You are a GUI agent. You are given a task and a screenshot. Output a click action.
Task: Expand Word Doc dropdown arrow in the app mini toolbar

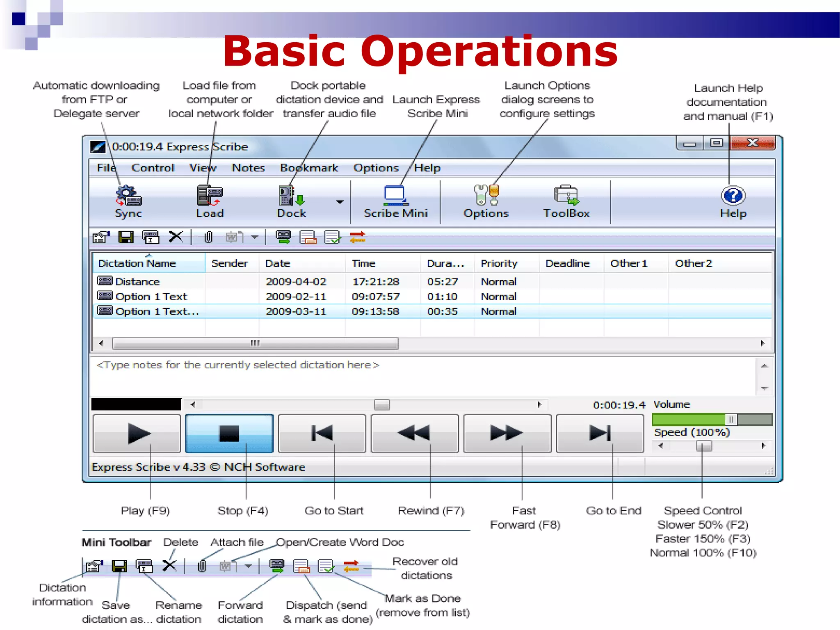[255, 237]
